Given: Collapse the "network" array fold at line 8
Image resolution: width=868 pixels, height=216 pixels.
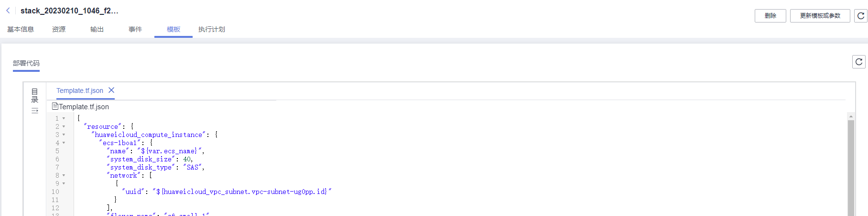Looking at the screenshot, I should pos(64,175).
